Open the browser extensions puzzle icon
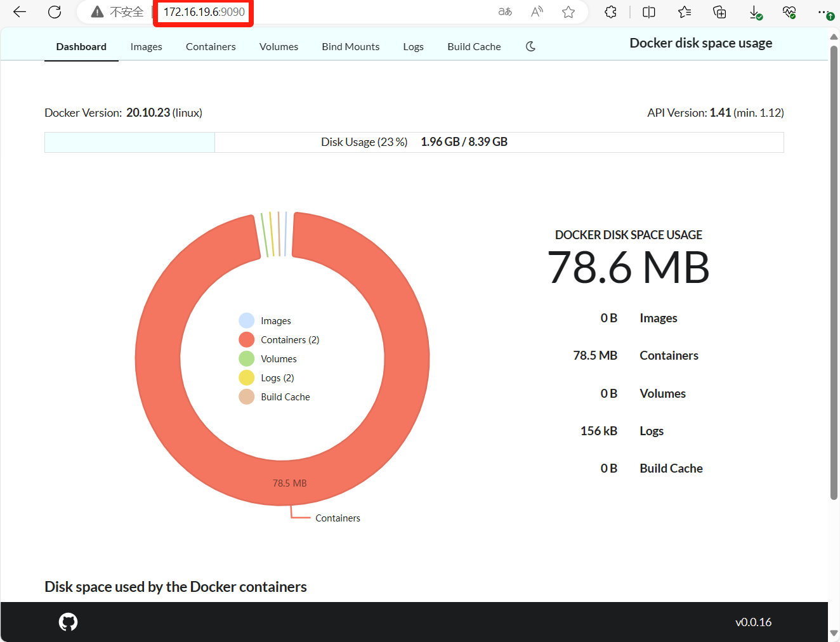Screen dimensions: 840x642 tap(610, 12)
